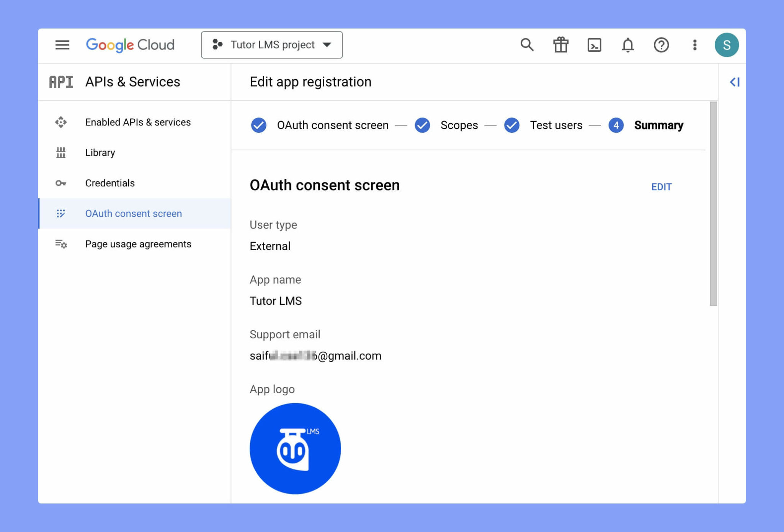784x532 pixels.
Task: Open the Tutor LMS project selector
Action: [x=272, y=44]
